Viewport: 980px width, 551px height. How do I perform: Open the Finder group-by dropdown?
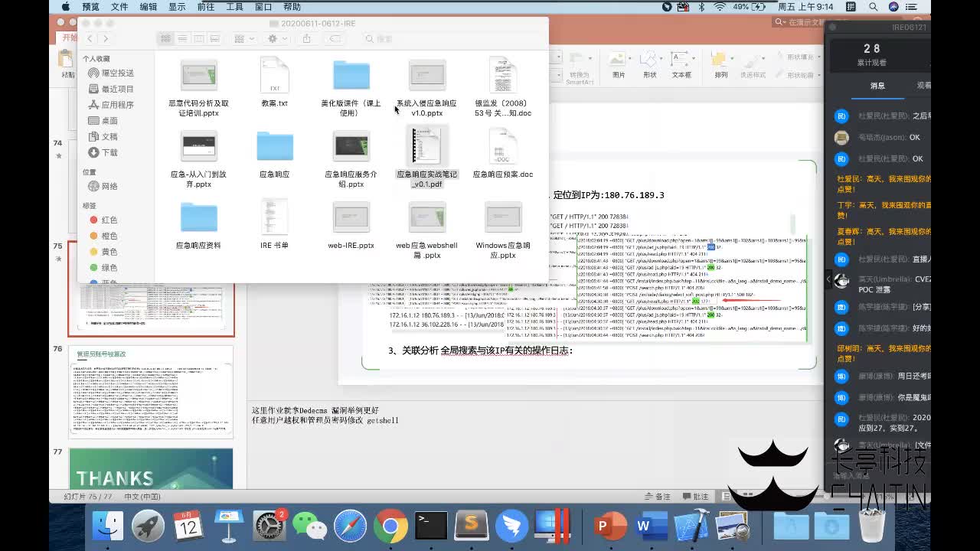[243, 38]
